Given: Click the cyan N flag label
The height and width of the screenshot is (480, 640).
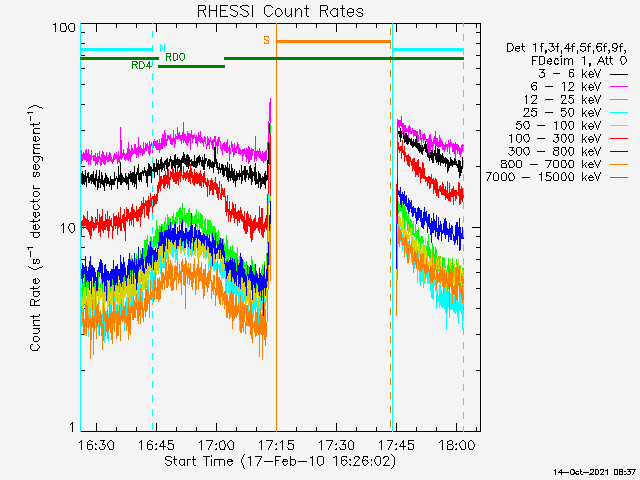Looking at the screenshot, I should (x=162, y=47).
